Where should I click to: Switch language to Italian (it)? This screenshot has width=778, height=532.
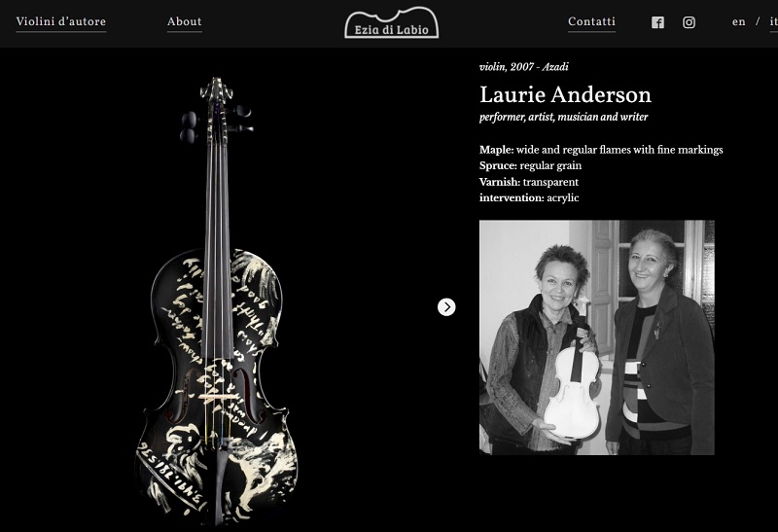tap(773, 21)
